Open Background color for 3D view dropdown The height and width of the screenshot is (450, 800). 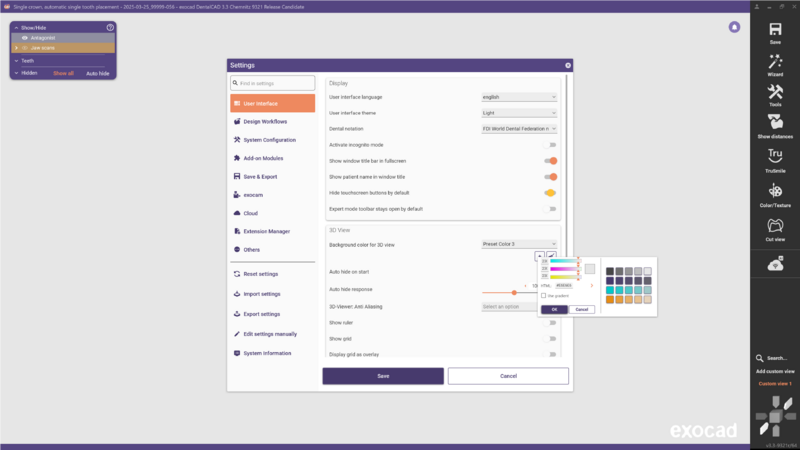[x=519, y=244]
